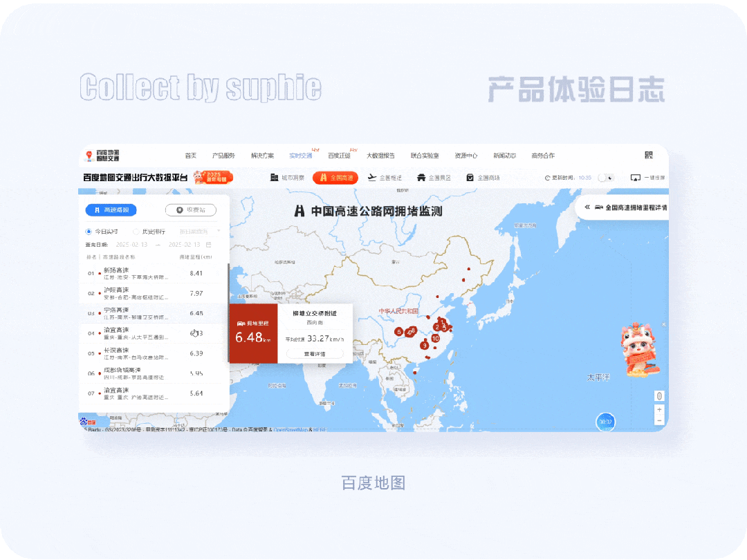Switch to 历史排行 ranking mode
This screenshot has width=747, height=560.
(147, 231)
